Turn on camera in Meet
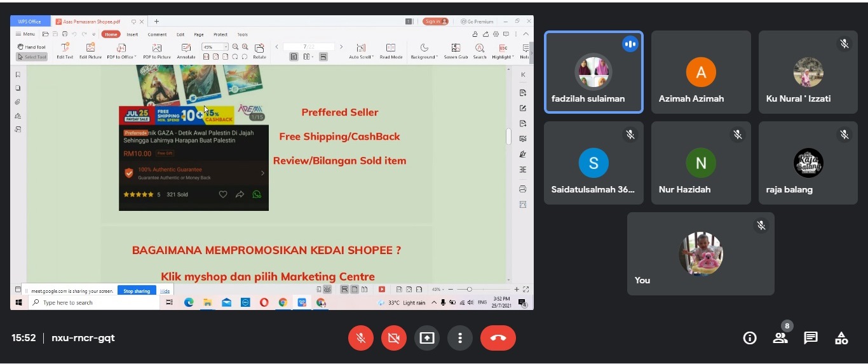 [x=394, y=338]
